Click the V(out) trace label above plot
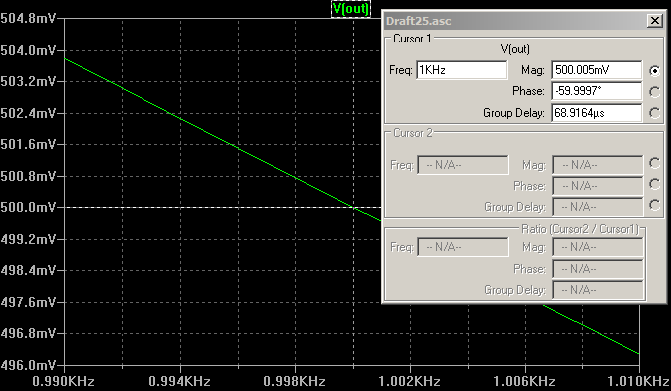Screen dimensions: 671x391 point(351,9)
